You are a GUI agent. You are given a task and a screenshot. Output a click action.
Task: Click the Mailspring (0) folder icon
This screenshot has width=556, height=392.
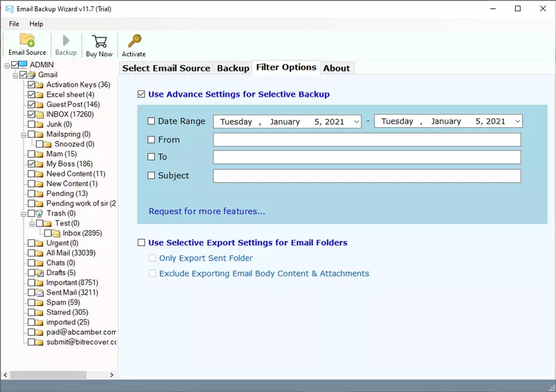(x=40, y=134)
